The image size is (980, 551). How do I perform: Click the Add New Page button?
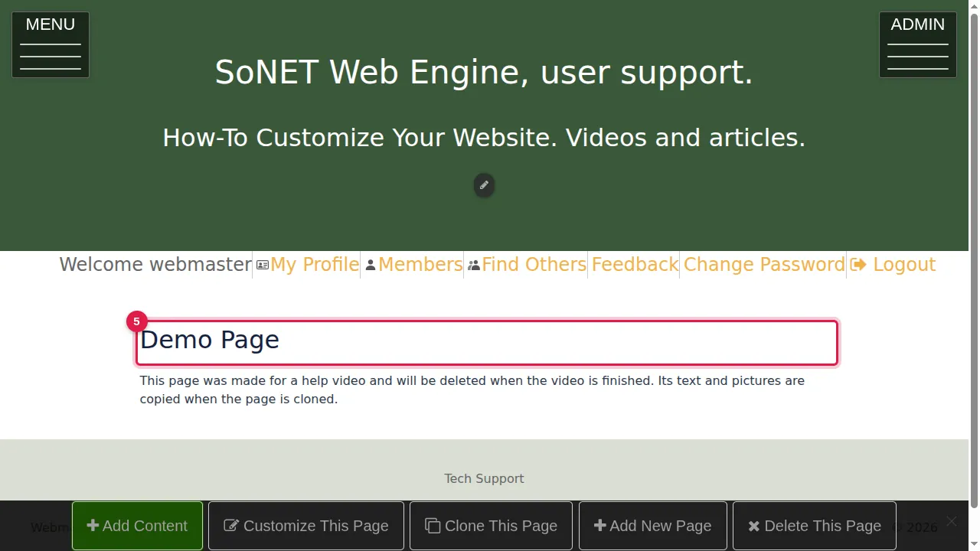653,526
